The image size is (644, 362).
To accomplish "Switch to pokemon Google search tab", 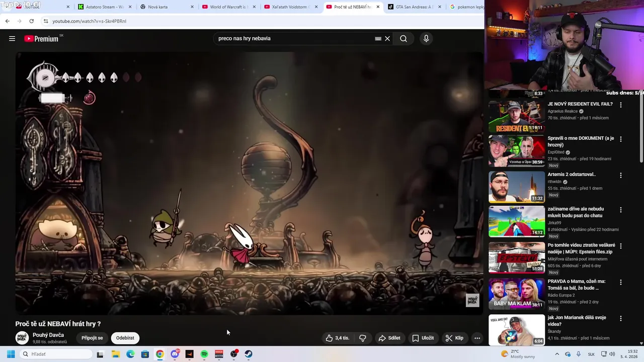I will (x=465, y=7).
